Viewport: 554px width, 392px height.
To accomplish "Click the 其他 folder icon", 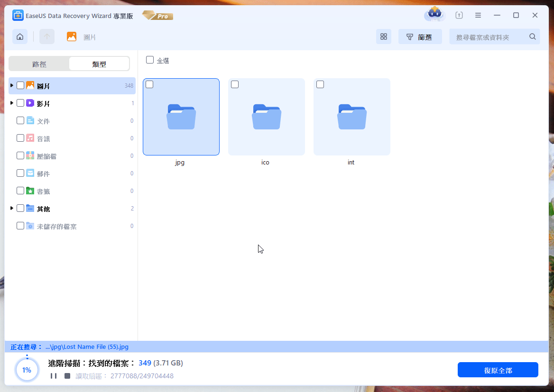I will 30,209.
